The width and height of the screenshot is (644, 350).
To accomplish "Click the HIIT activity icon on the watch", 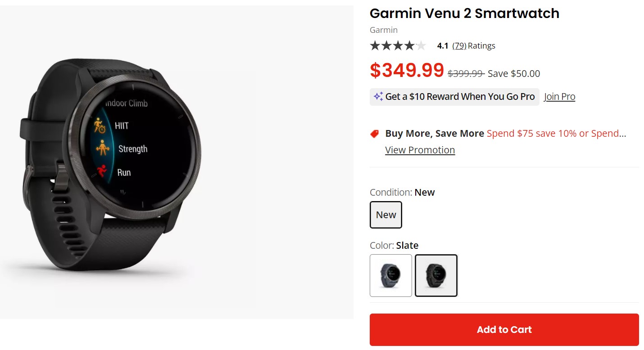I will click(100, 126).
